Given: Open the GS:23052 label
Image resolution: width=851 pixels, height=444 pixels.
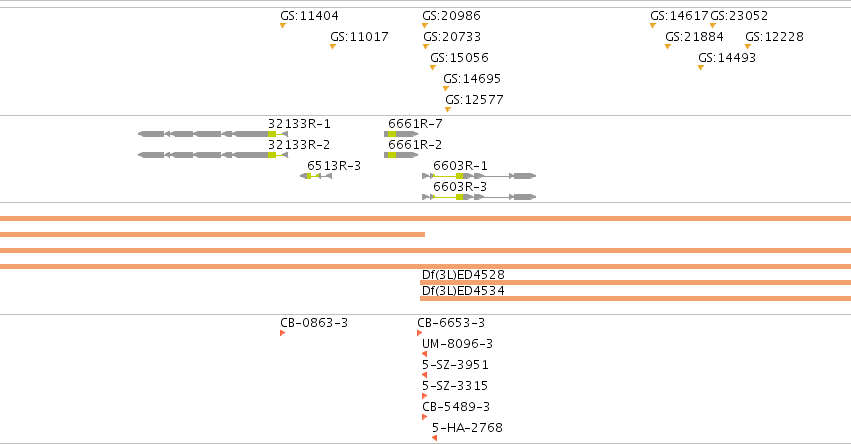Looking at the screenshot, I should [739, 16].
